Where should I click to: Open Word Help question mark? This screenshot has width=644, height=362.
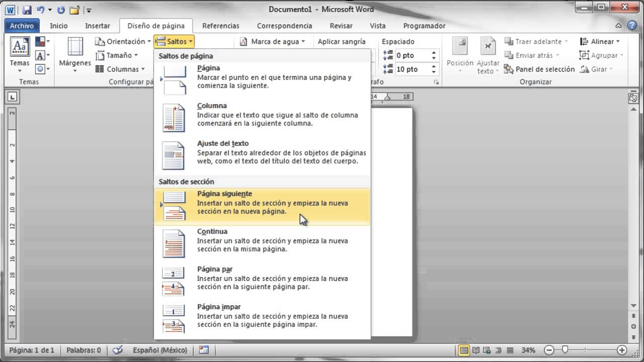coord(632,26)
